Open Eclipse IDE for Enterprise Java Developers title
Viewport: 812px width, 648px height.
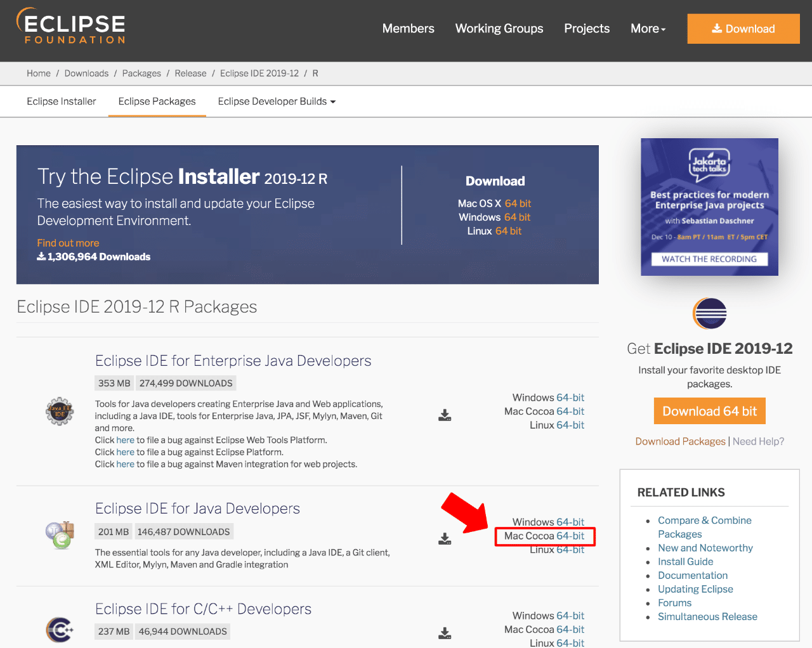coord(233,361)
